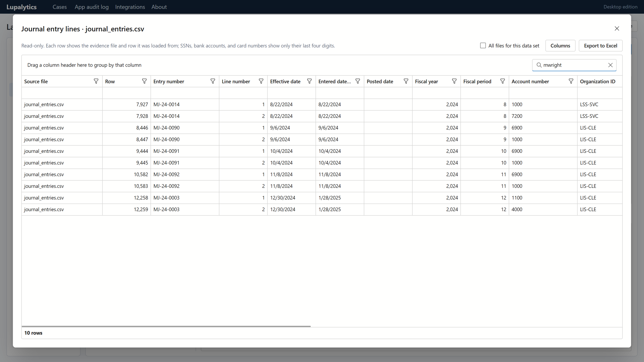
Task: Open filter for Posted date column
Action: [406, 81]
